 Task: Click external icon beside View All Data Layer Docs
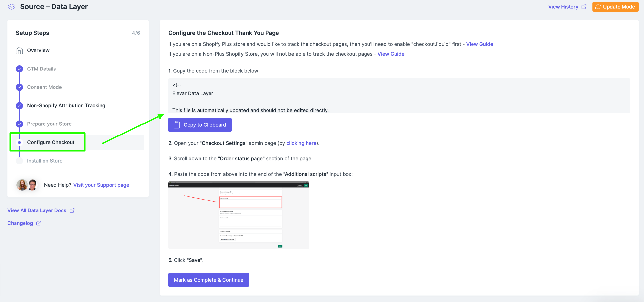(72, 210)
